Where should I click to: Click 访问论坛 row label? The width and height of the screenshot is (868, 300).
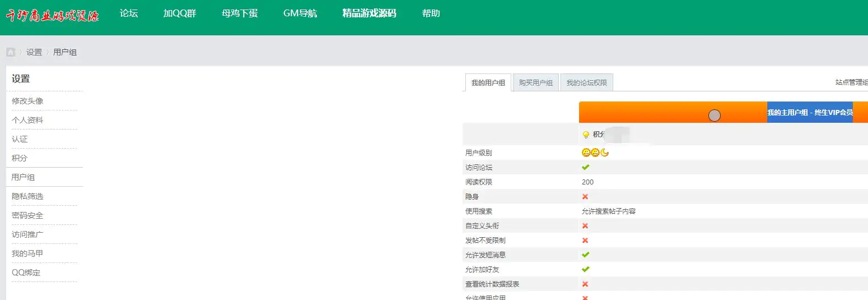[x=479, y=167]
